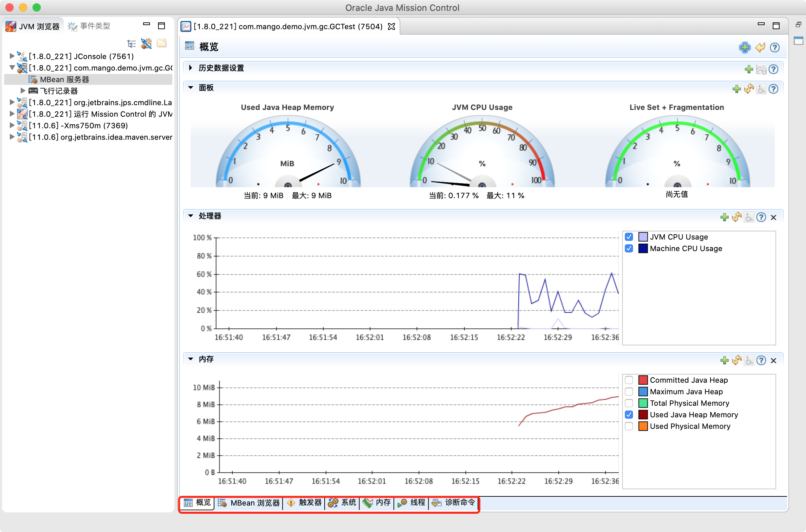This screenshot has width=806, height=532.
Task: Open help for 面板 section
Action: tap(773, 89)
